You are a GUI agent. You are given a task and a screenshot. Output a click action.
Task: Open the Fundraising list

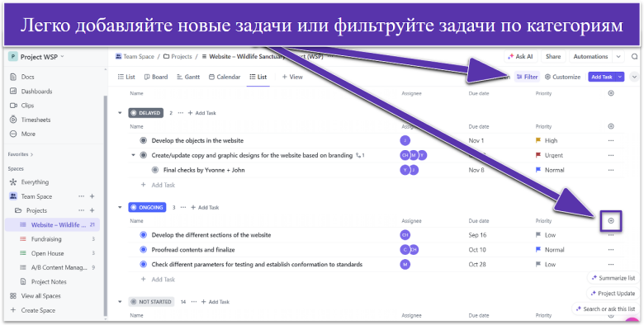click(x=46, y=239)
